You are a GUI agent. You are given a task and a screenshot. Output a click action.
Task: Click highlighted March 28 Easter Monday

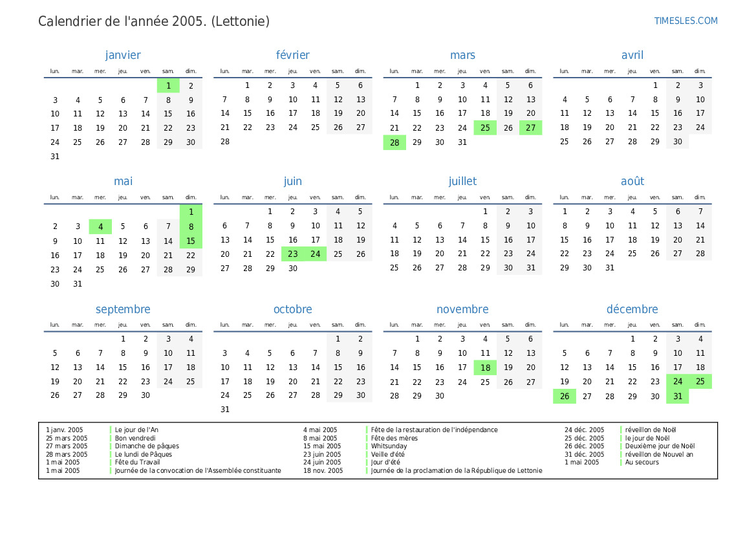[394, 142]
